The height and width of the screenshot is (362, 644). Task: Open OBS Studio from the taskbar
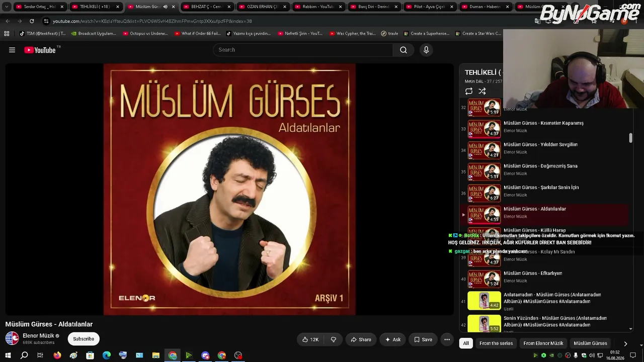(238, 355)
